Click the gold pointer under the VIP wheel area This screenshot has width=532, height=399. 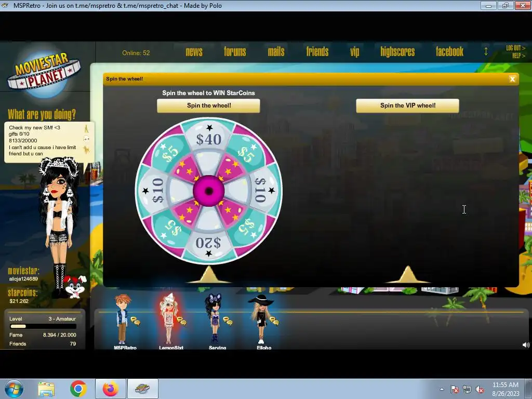[x=407, y=274]
